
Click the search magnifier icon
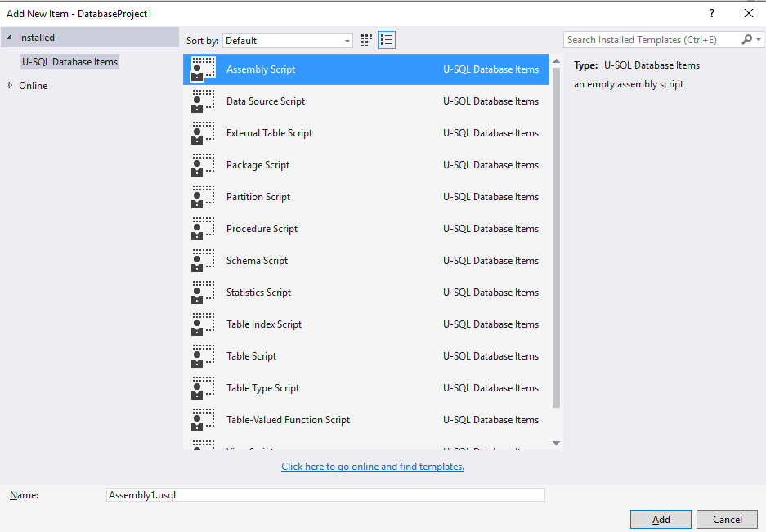click(747, 39)
